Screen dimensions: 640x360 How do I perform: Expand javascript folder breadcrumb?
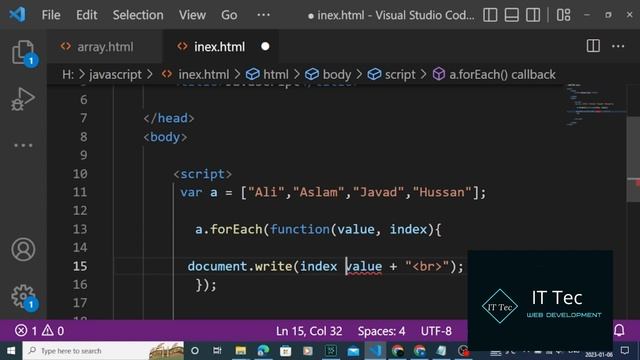coord(116,74)
